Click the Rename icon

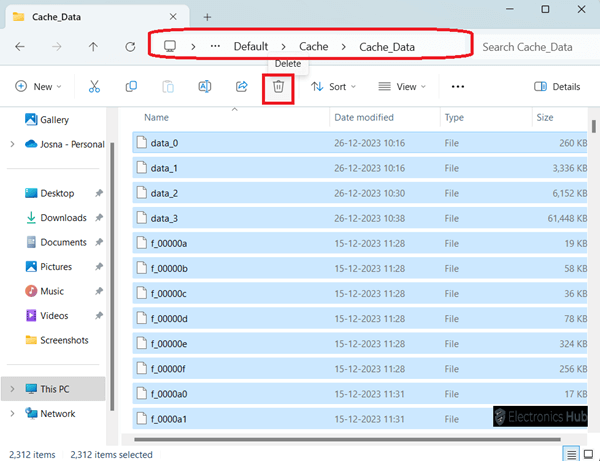click(205, 87)
